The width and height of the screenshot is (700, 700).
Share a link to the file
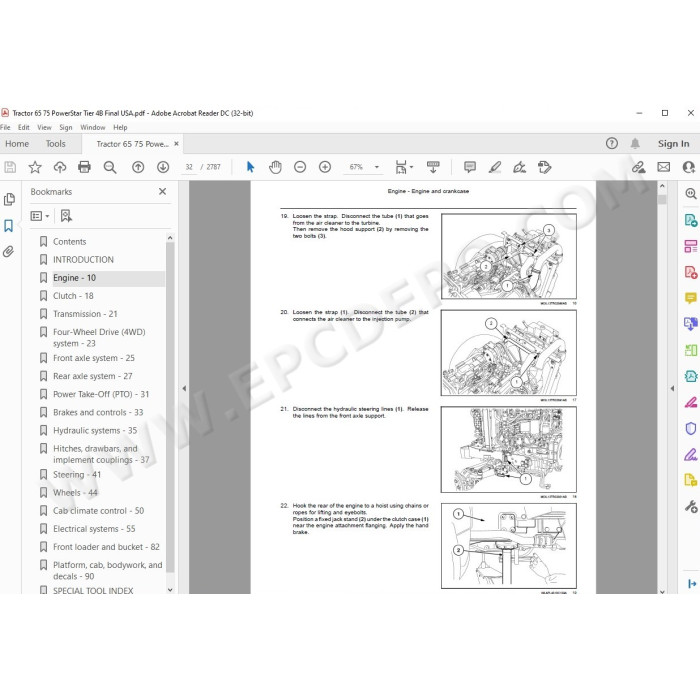(638, 167)
